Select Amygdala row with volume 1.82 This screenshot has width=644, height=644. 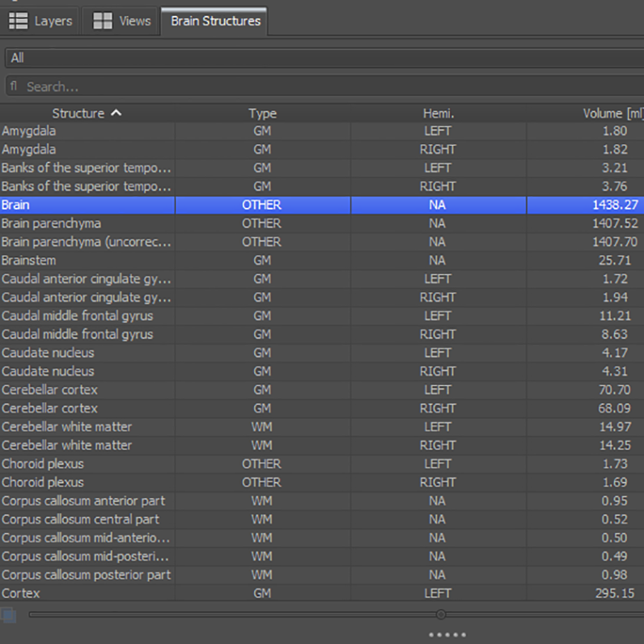pos(322,150)
